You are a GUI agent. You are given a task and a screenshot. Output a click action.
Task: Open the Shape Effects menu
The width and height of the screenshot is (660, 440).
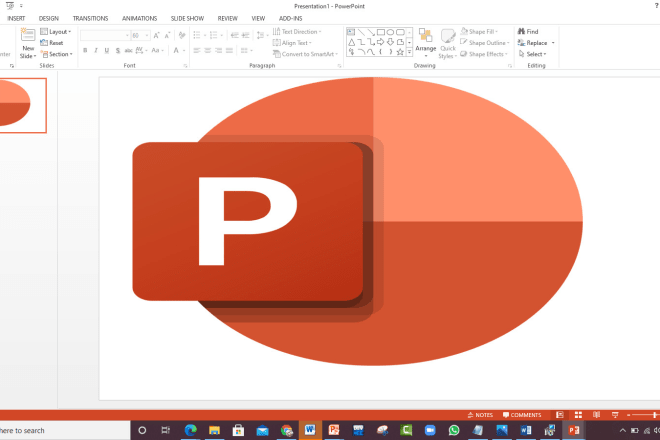coord(484,54)
